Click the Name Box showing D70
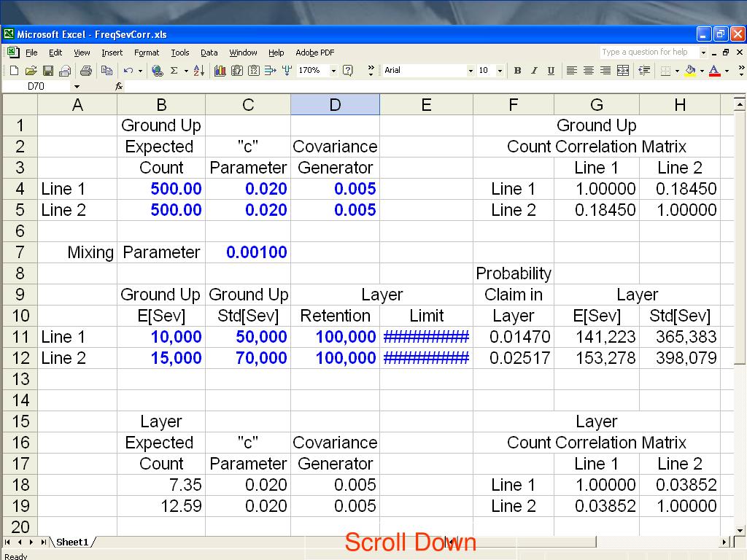 click(38, 86)
